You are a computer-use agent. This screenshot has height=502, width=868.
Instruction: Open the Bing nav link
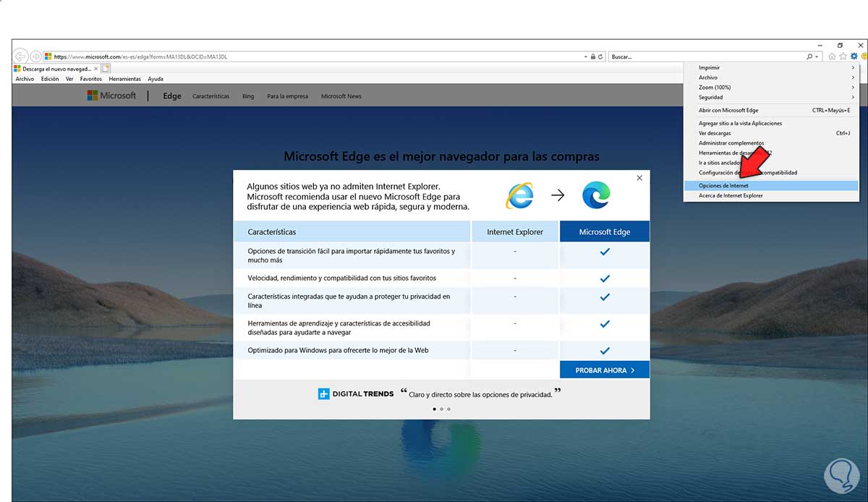tap(248, 96)
